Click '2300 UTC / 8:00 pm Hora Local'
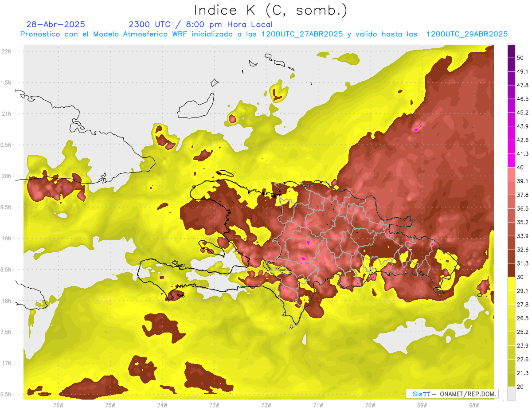The width and height of the screenshot is (532, 411). coord(201,24)
